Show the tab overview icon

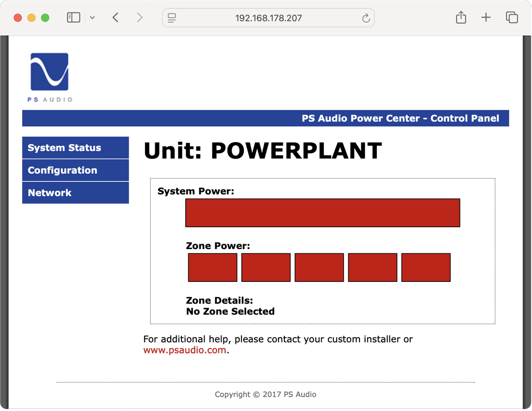pyautogui.click(x=512, y=17)
